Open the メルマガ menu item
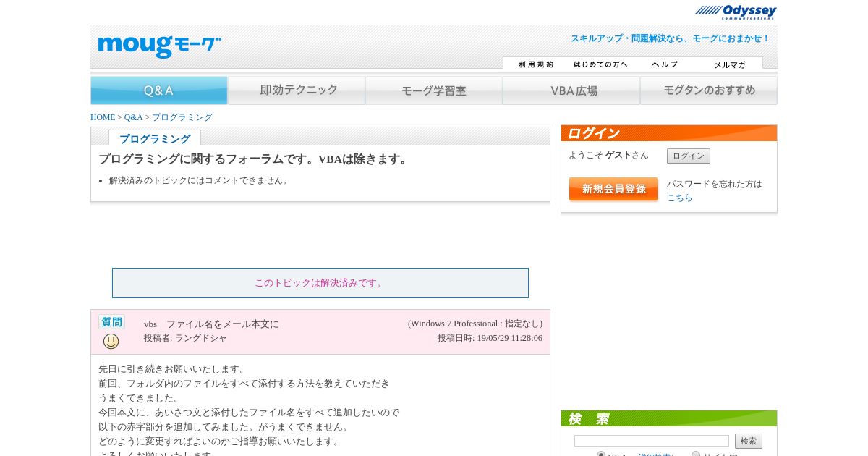This screenshot has width=868, height=456. 730,64
